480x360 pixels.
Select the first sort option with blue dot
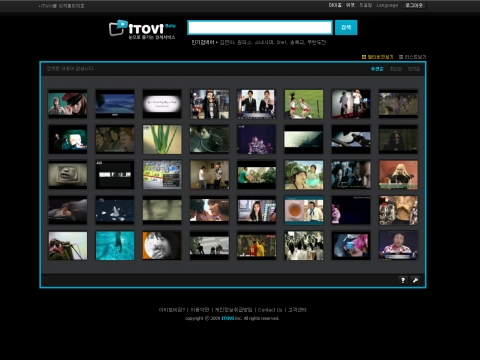point(377,69)
